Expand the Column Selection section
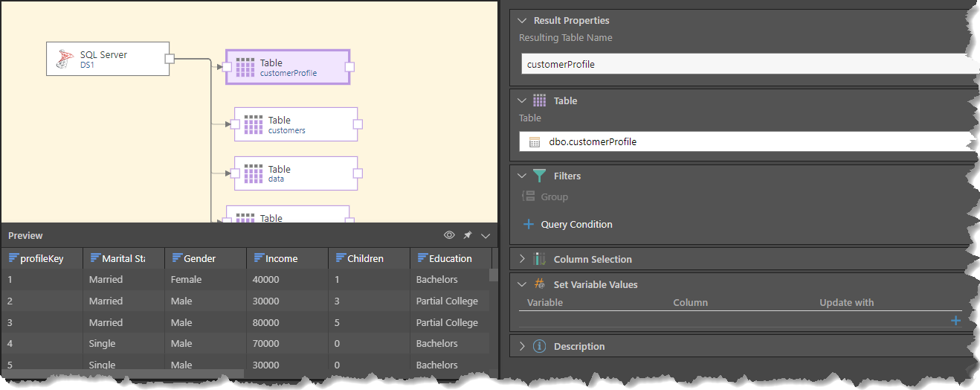 (522, 259)
